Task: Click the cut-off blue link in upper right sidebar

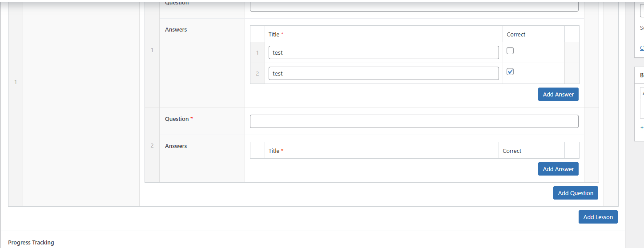Action: [x=642, y=48]
